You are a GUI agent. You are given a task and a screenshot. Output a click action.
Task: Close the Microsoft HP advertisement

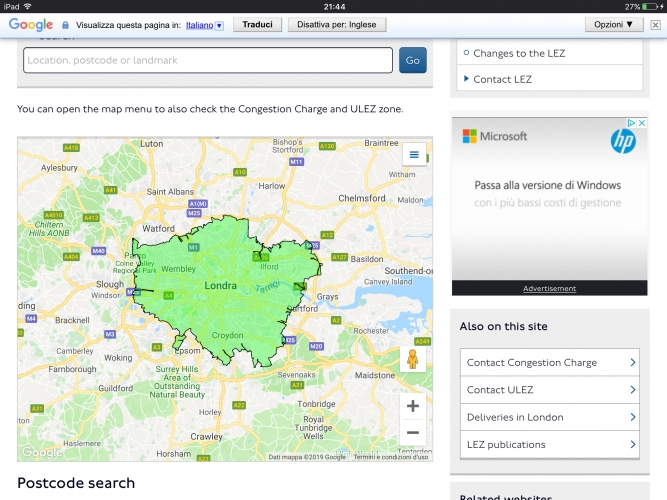pos(643,123)
